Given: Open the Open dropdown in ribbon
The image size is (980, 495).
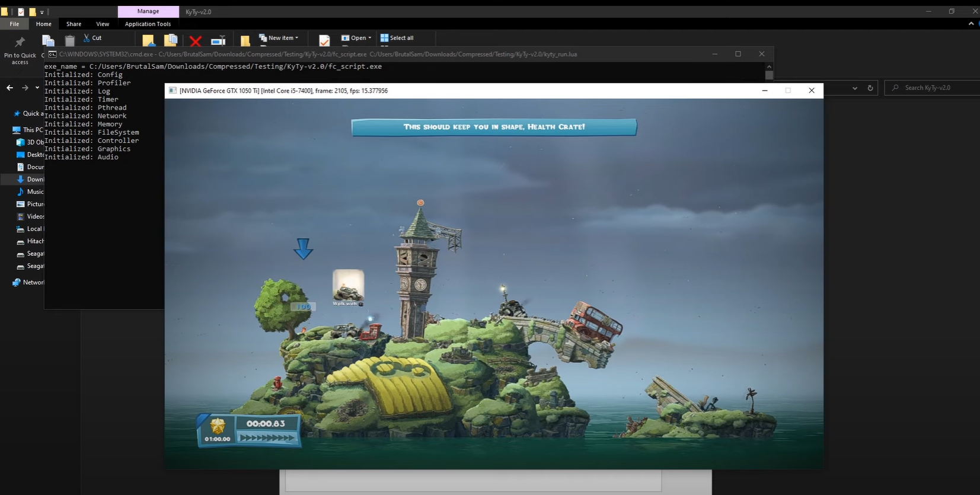Looking at the screenshot, I should [x=356, y=38].
